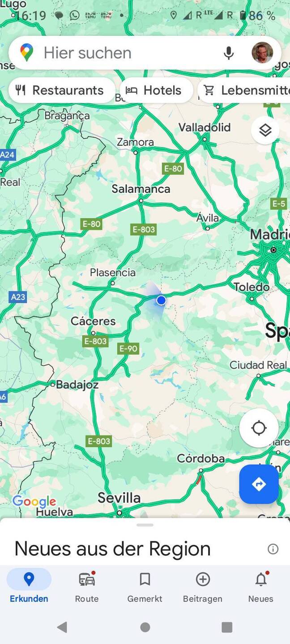The height and width of the screenshot is (644, 290).
Task: Tap the Android back navigation button
Action: (x=62, y=627)
